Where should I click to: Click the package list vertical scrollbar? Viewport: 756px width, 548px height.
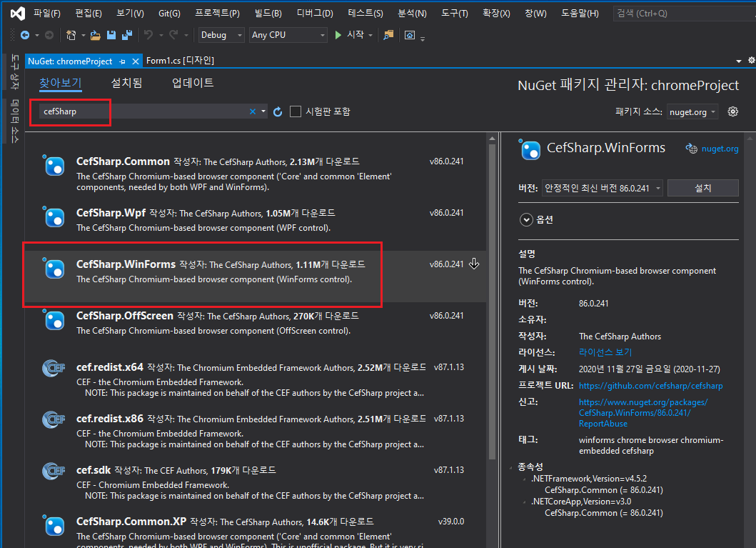[x=493, y=302]
